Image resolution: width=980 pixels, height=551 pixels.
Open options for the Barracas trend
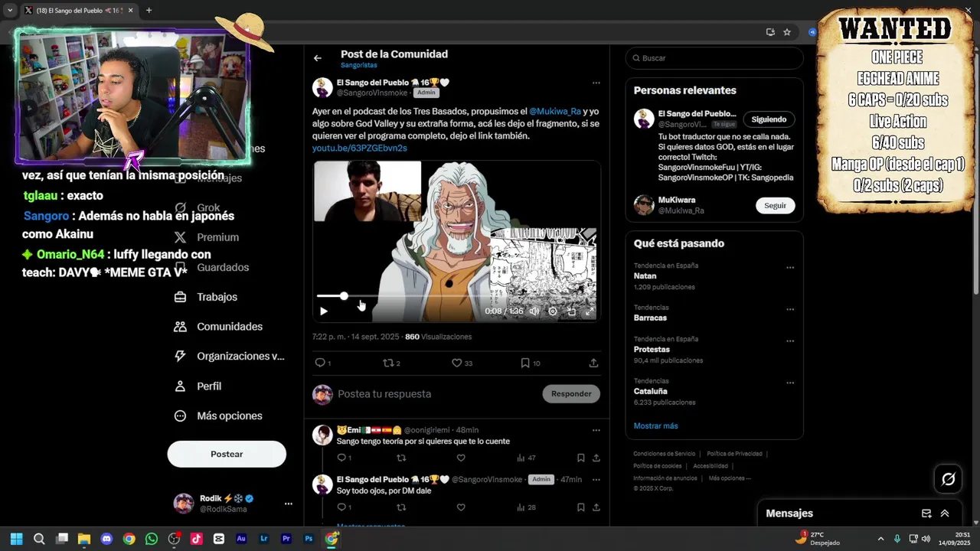click(x=790, y=310)
